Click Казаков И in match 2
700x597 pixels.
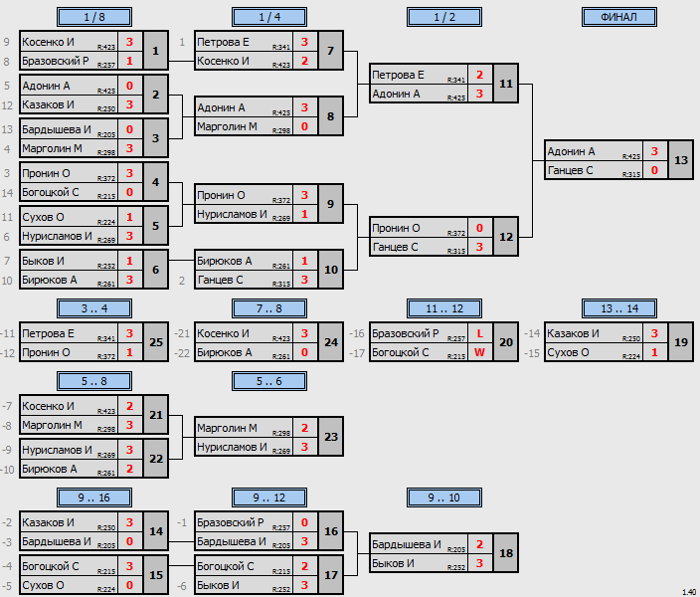click(48, 104)
